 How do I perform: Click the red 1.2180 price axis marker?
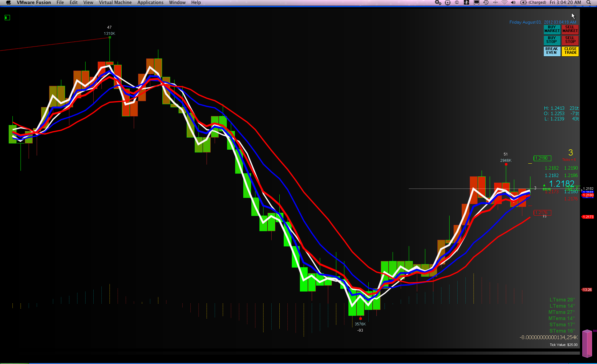[x=588, y=195]
